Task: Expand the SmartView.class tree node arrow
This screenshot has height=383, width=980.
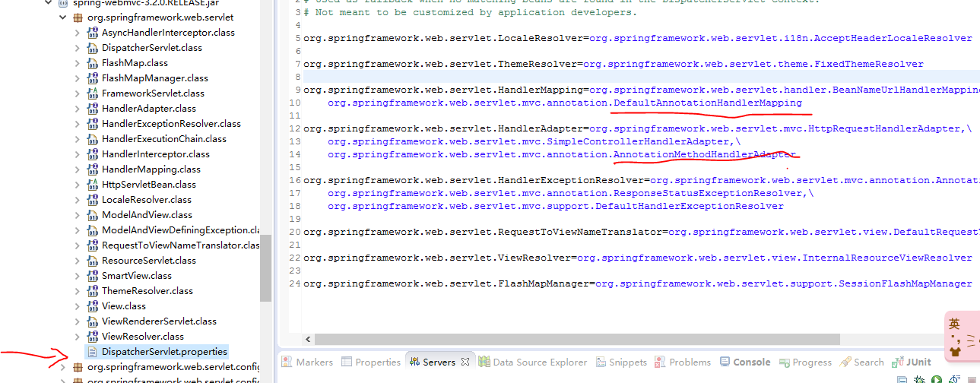Action: (x=77, y=276)
